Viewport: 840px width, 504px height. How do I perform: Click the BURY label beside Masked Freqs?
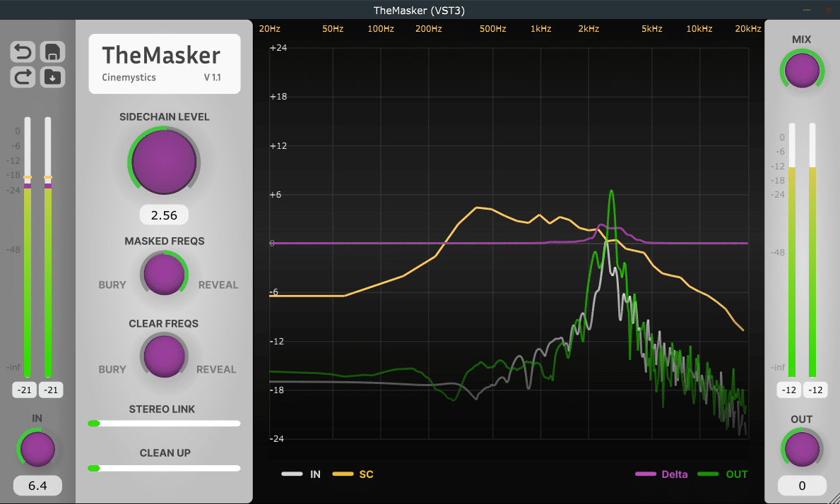click(112, 284)
